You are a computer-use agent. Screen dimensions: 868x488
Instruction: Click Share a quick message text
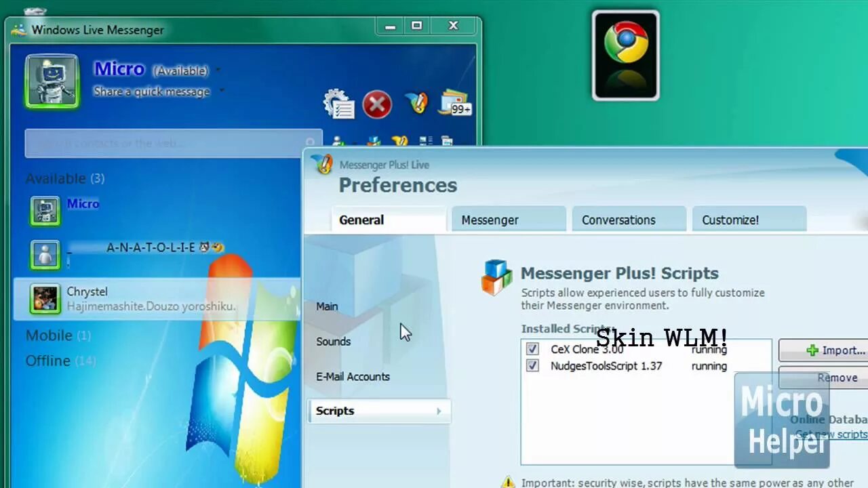click(152, 91)
